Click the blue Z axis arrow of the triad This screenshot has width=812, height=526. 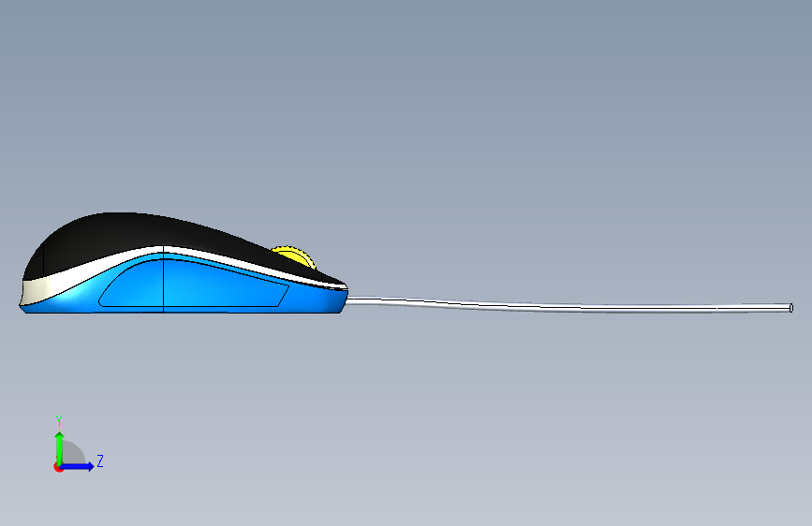point(78,466)
